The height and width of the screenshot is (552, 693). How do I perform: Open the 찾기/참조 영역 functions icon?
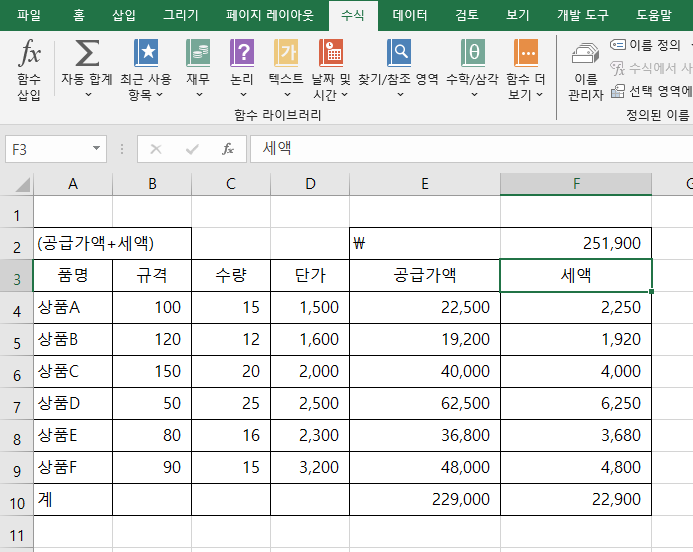[x=399, y=53]
